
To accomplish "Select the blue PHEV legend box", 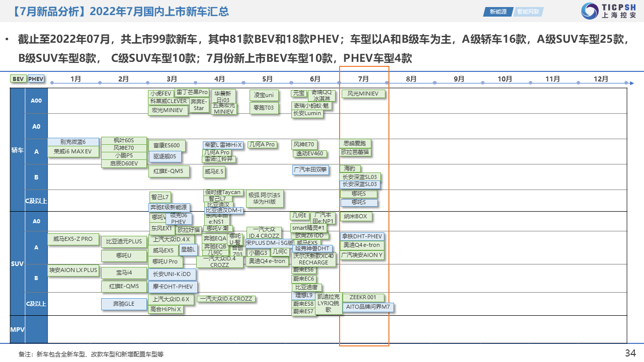I will (x=36, y=79).
